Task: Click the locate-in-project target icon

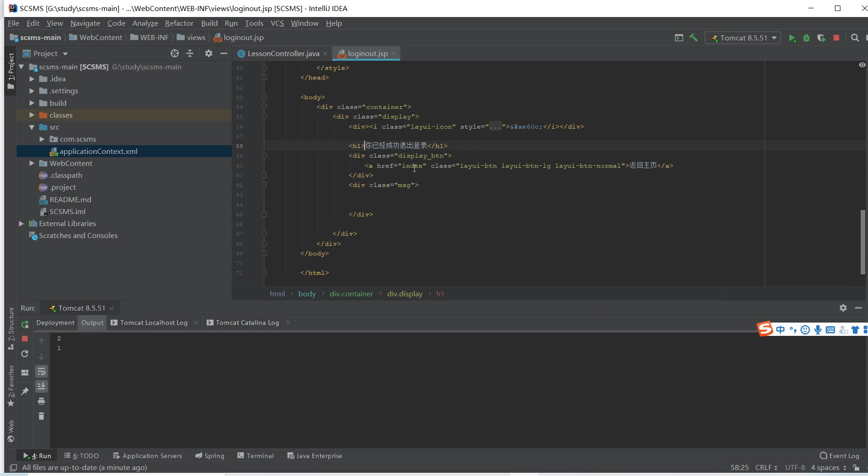Action: pos(175,53)
